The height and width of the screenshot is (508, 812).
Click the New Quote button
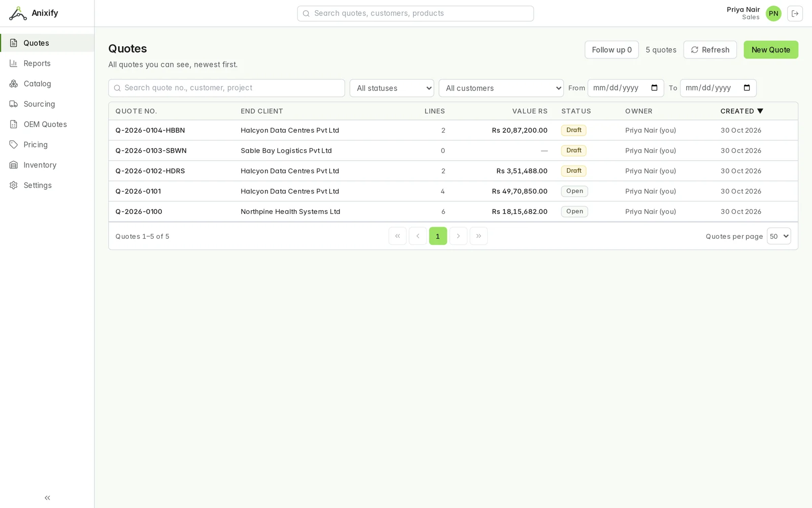[770, 50]
